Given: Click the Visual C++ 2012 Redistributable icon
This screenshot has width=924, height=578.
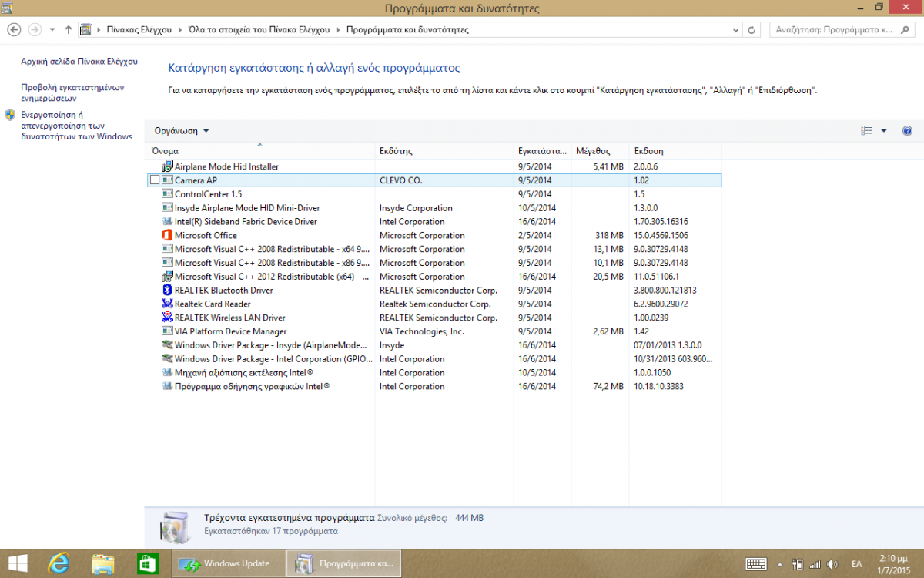Looking at the screenshot, I should (168, 277).
